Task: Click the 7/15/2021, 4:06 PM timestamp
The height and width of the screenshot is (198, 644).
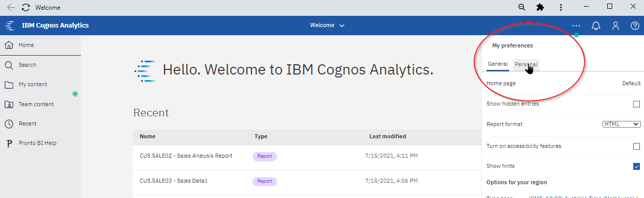Action: click(x=392, y=181)
